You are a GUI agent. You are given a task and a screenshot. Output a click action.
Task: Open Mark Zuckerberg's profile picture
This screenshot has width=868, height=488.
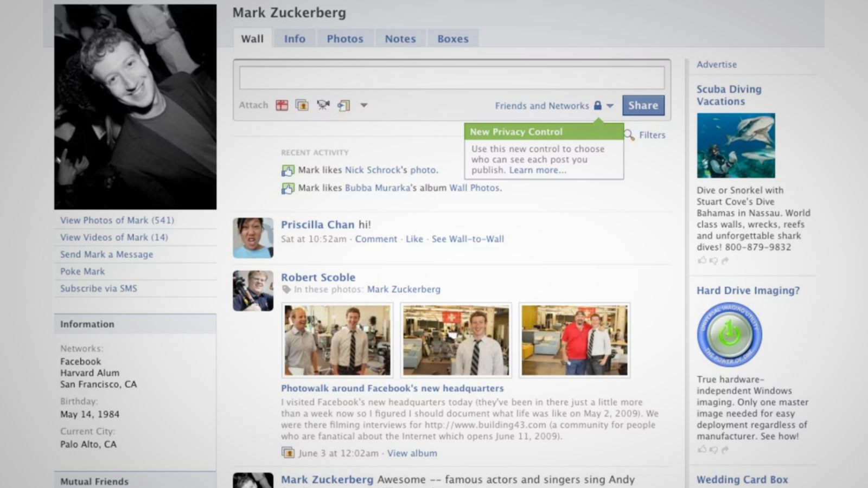135,107
